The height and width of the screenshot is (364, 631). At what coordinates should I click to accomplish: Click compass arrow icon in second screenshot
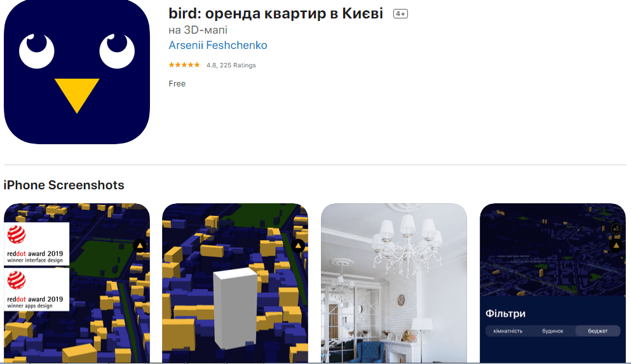[298, 245]
